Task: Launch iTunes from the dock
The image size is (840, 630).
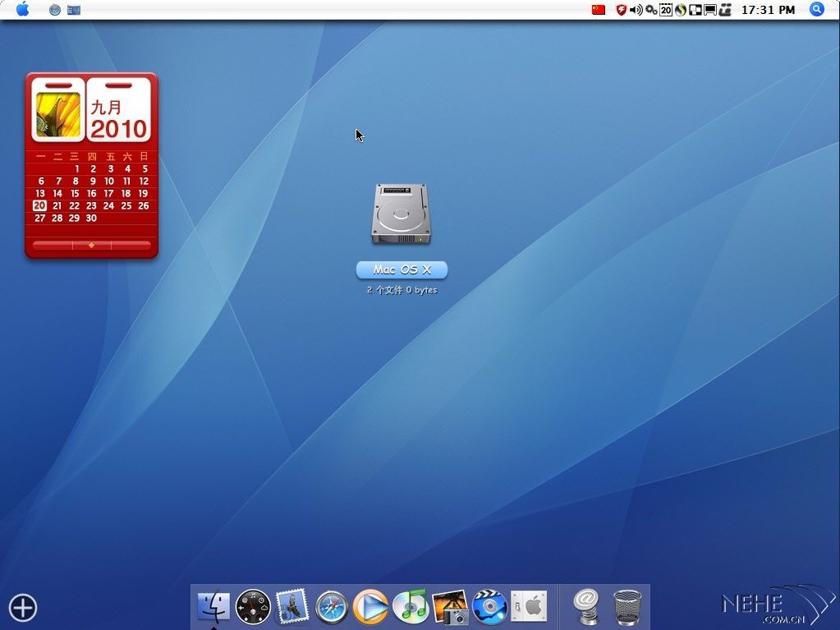Action: pos(411,606)
